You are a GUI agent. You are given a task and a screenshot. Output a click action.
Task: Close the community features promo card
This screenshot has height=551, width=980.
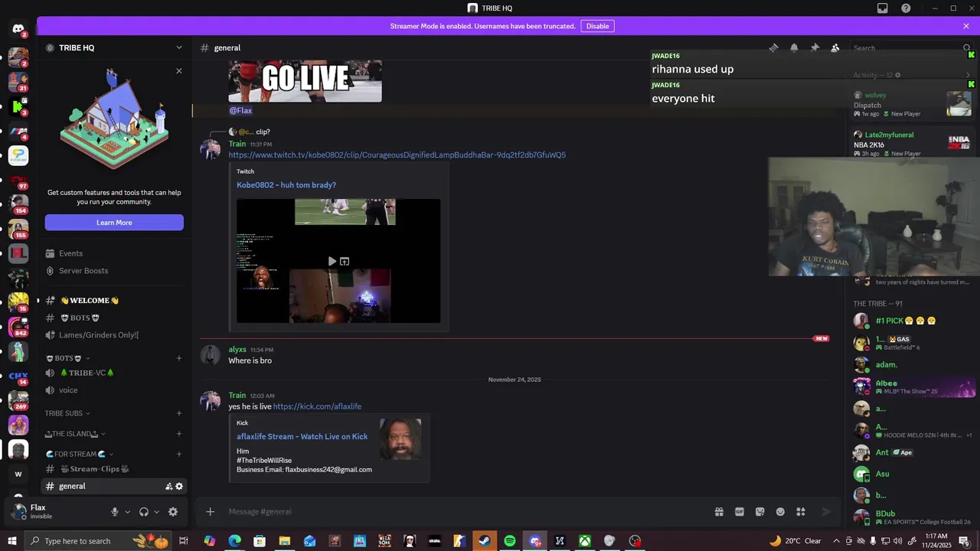[x=179, y=71]
